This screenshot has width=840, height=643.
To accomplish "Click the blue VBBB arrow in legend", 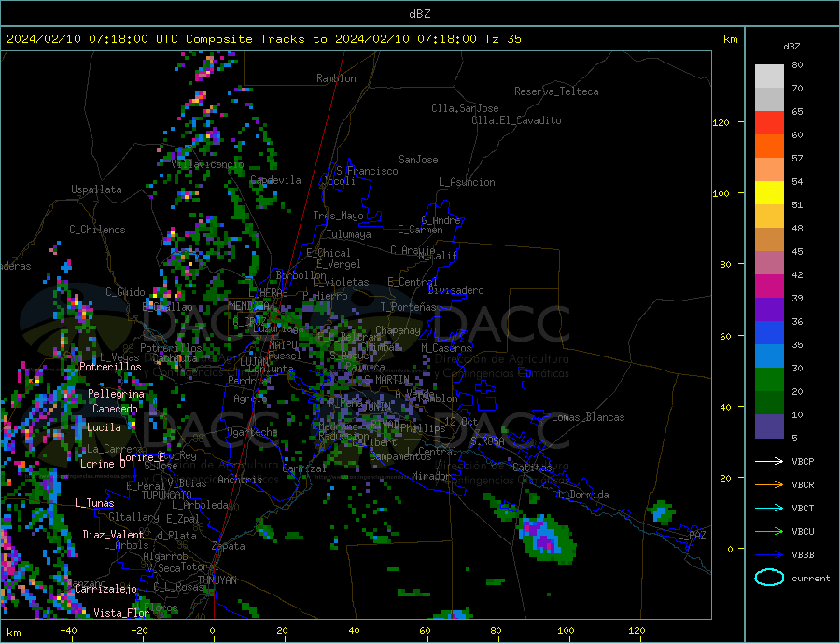I will [x=769, y=554].
